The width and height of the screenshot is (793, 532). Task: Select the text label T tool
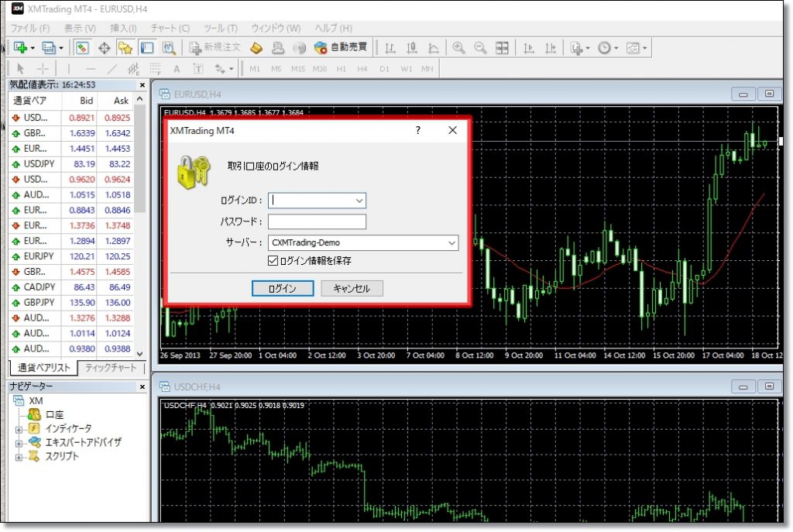coord(197,69)
